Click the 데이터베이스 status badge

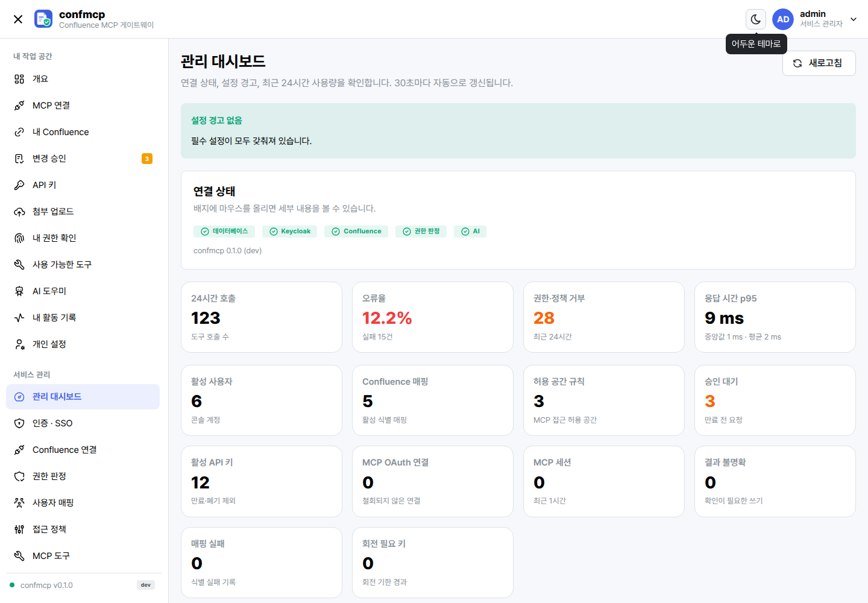pyautogui.click(x=224, y=232)
